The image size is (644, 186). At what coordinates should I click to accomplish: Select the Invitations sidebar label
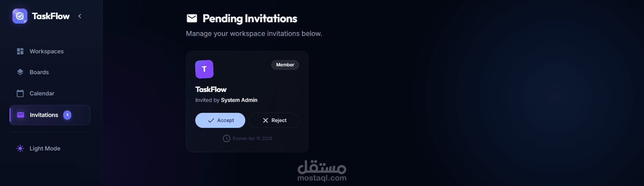coord(44,115)
